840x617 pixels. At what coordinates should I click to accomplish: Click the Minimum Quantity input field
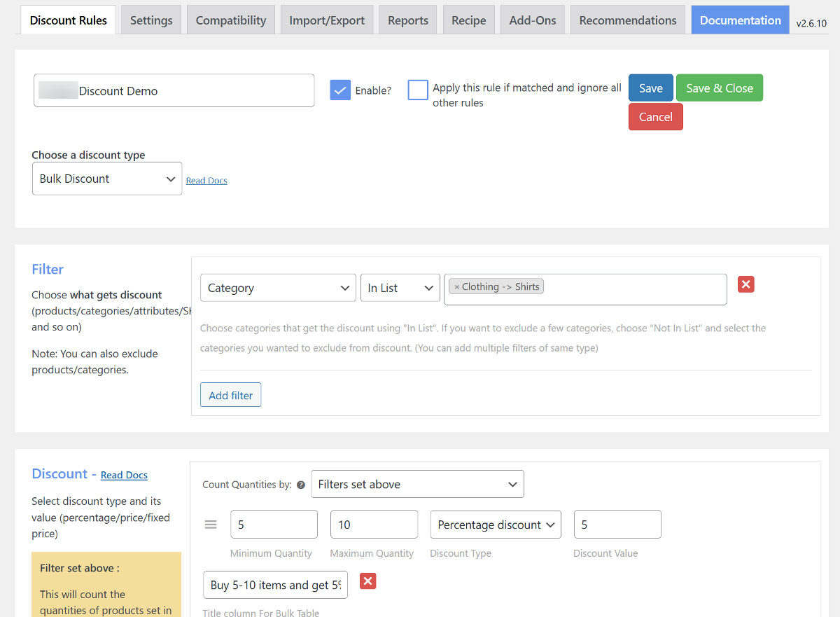coord(274,525)
